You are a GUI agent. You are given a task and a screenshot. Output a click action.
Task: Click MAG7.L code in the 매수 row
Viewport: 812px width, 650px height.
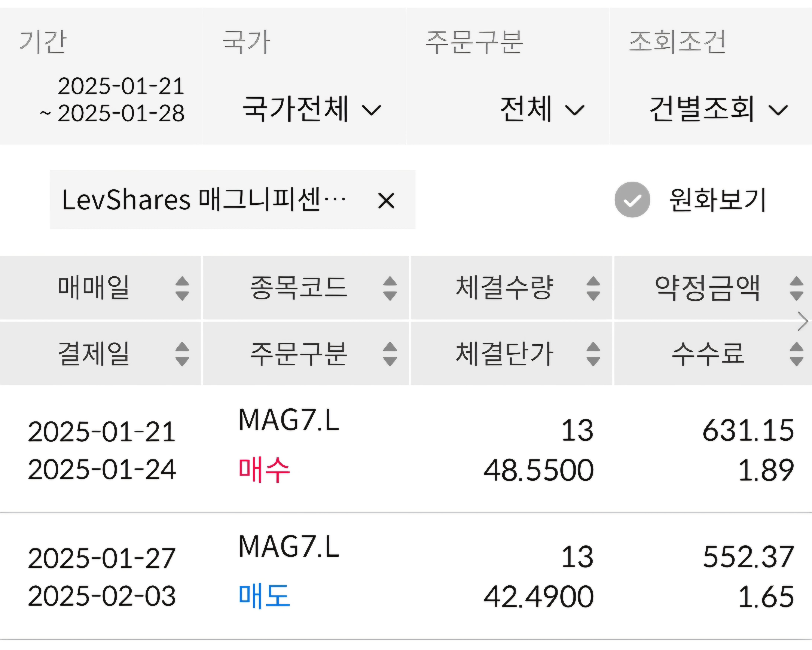point(289,420)
